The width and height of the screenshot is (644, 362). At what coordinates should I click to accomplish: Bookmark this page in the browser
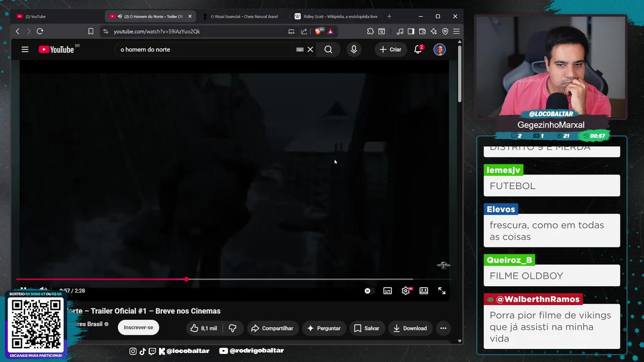click(x=91, y=31)
